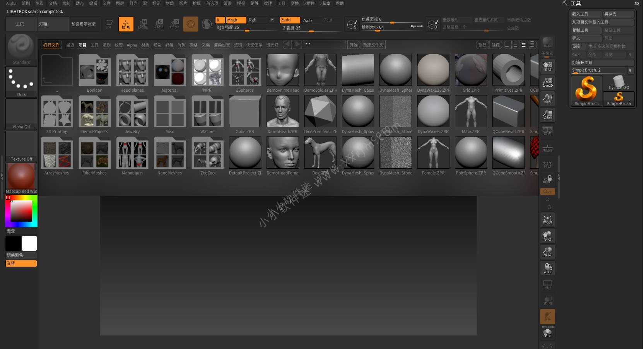Open the Texture Off selector
Image resolution: width=644 pixels, height=349 pixels.
pos(21,146)
